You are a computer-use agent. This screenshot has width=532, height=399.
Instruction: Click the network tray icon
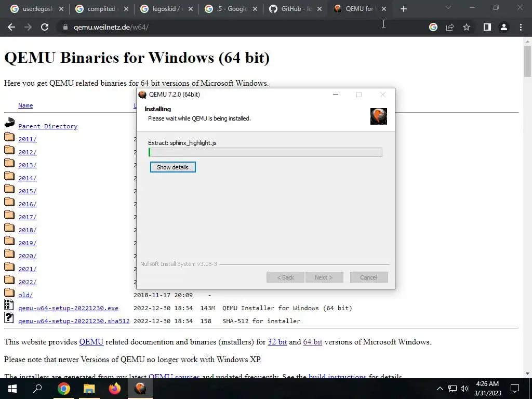point(453,389)
